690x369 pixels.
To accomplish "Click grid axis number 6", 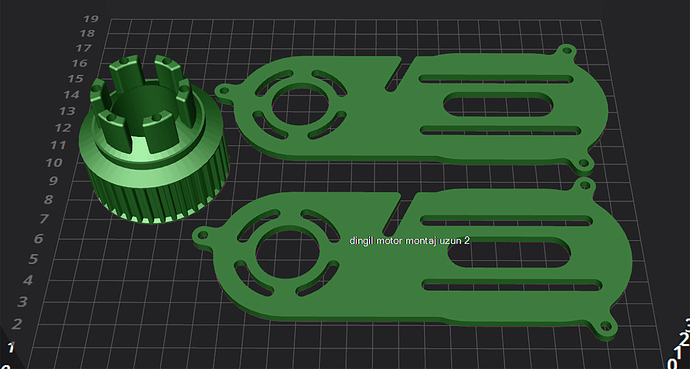I will click(39, 239).
